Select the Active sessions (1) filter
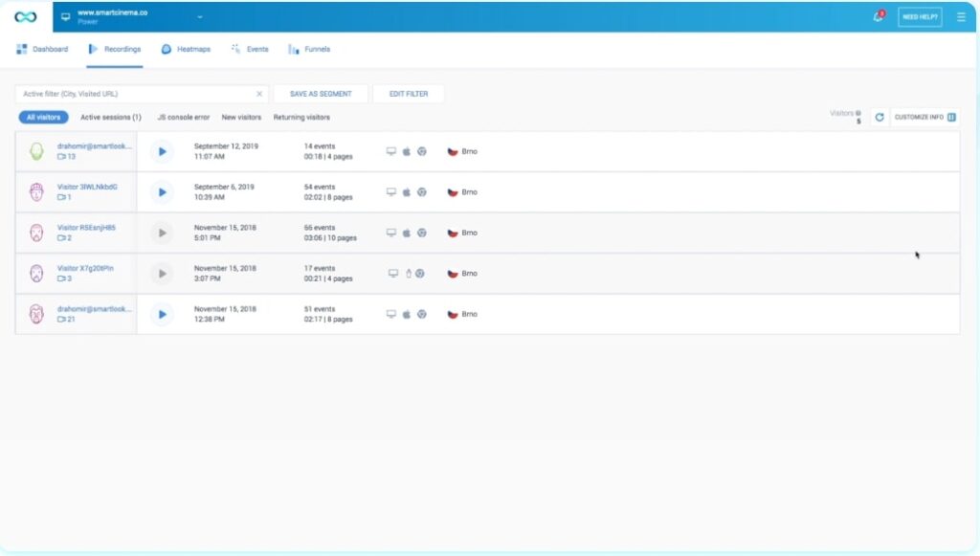Viewport: 980px width, 556px height. [x=110, y=118]
